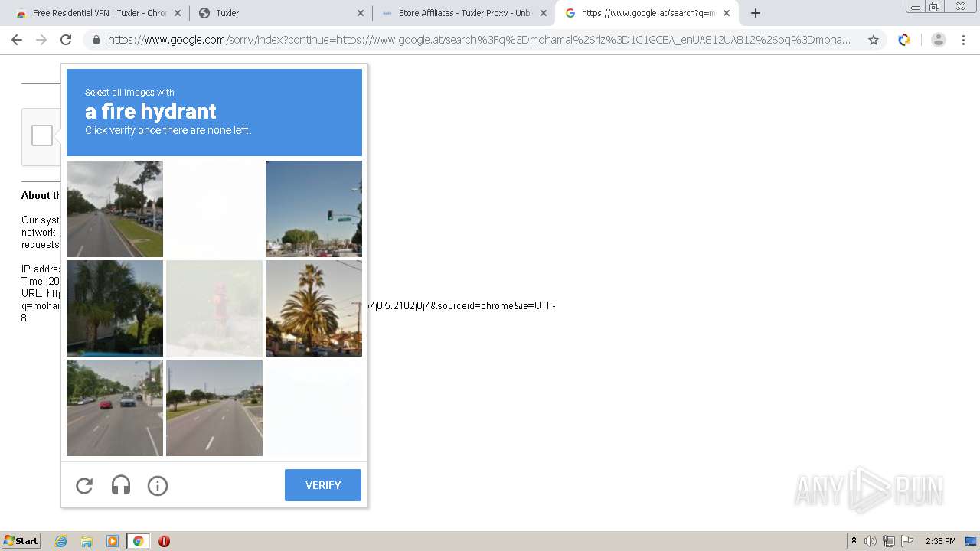The image size is (980, 551).
Task: Close the Free Residential VPN tab
Action: [177, 13]
